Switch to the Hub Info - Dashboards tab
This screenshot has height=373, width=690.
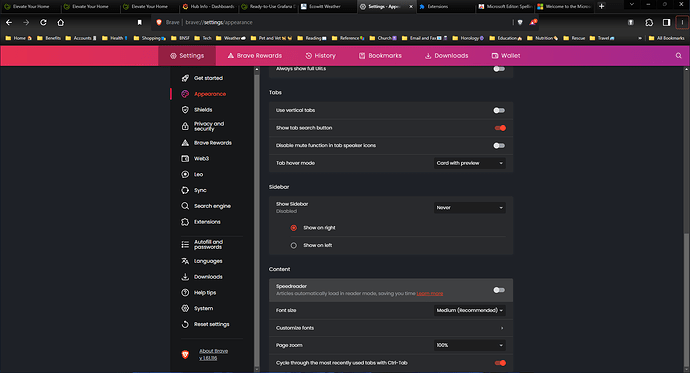pyautogui.click(x=208, y=7)
